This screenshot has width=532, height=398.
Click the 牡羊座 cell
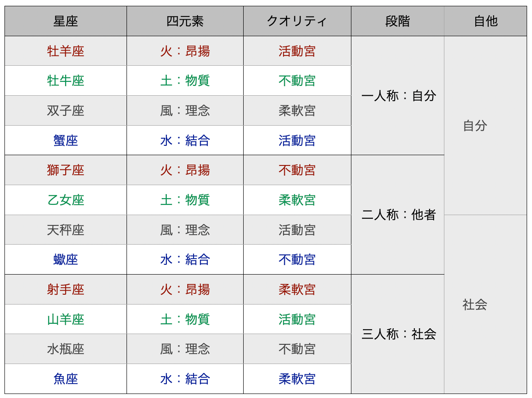click(x=66, y=51)
